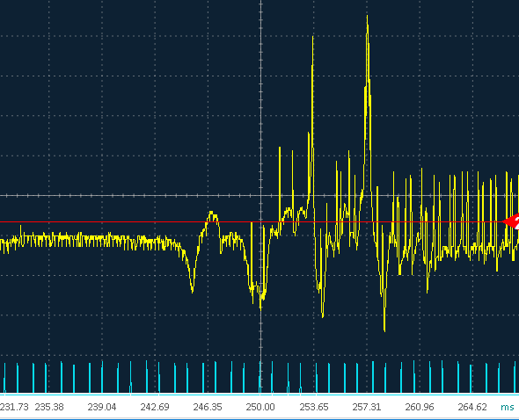Image resolution: width=519 pixels, height=420 pixels.
Task: Click the 253.65 time axis label
Action: 314,407
